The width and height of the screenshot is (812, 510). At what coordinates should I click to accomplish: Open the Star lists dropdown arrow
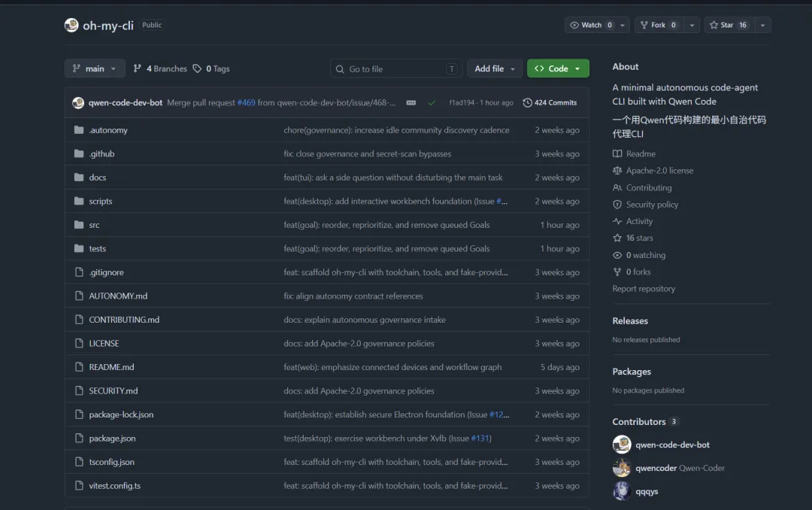(763, 25)
